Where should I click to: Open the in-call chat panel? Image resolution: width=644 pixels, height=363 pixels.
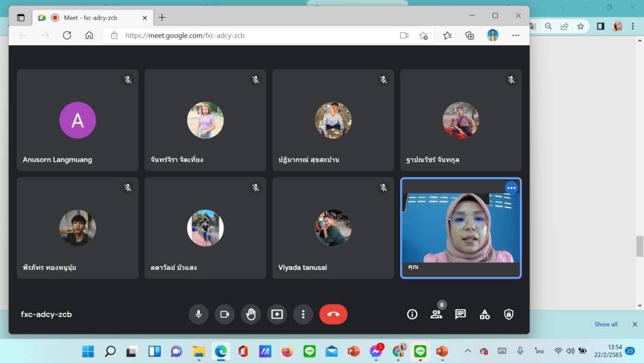[460, 314]
